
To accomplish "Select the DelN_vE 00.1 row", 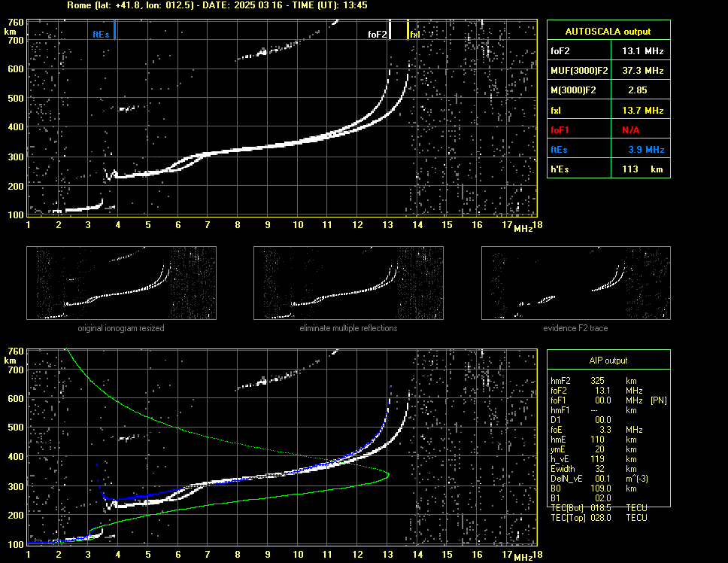I will (x=599, y=479).
